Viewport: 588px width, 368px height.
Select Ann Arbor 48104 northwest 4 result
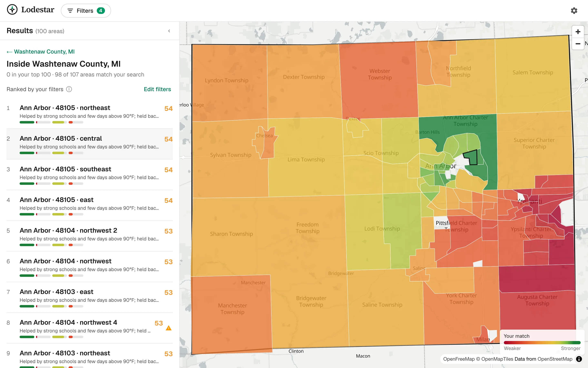(90, 328)
